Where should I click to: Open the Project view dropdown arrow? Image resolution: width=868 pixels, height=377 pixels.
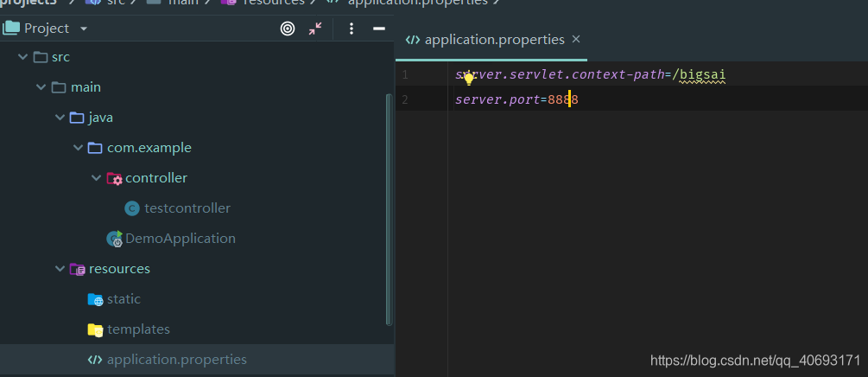coord(84,29)
